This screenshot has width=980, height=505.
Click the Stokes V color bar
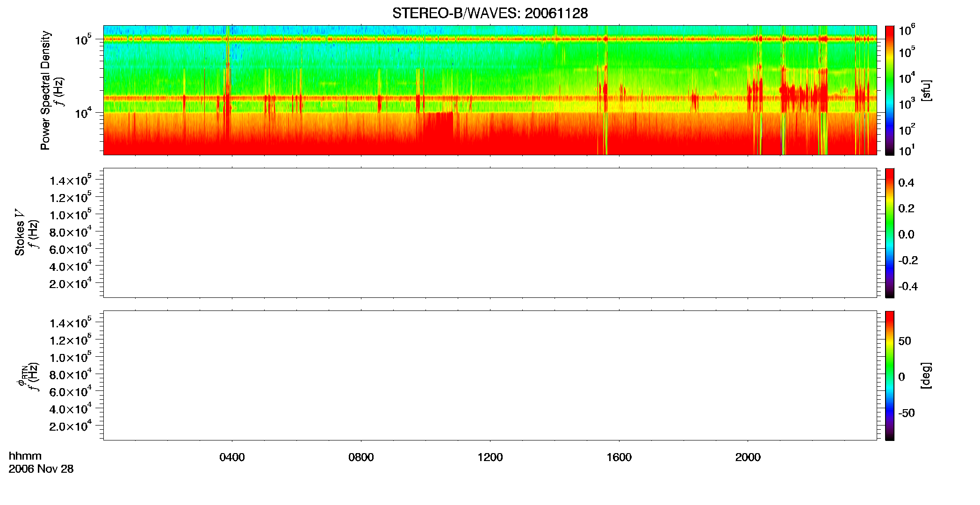(890, 233)
